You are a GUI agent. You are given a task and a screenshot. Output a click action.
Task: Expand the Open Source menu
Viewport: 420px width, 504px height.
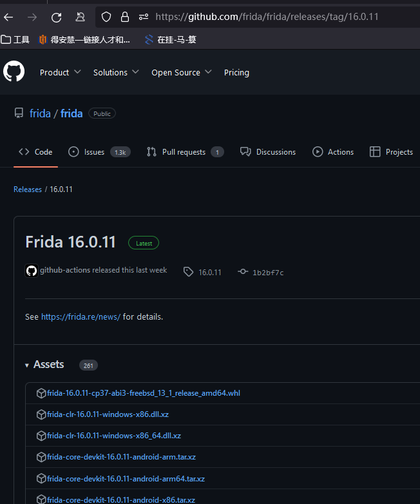click(x=182, y=73)
